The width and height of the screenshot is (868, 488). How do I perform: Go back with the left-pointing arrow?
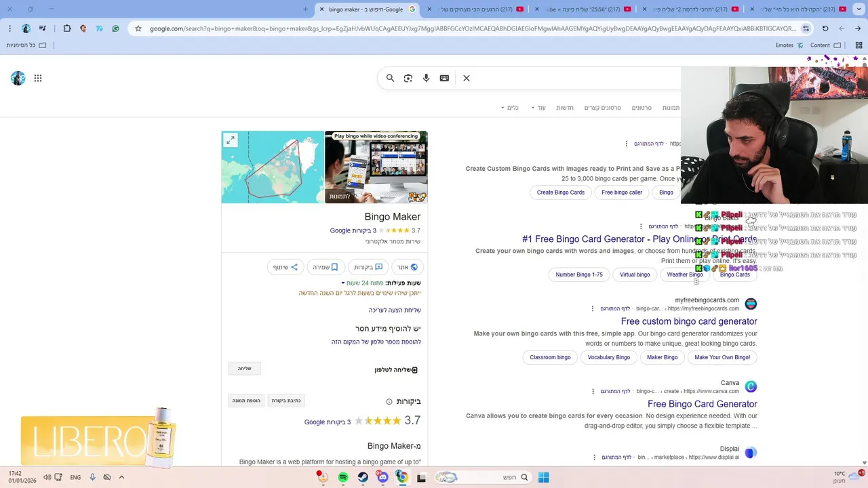point(842,28)
